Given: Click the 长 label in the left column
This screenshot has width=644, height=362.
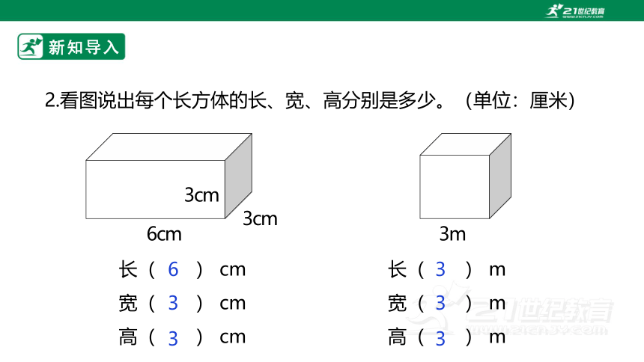Looking at the screenshot, I should click(128, 270).
